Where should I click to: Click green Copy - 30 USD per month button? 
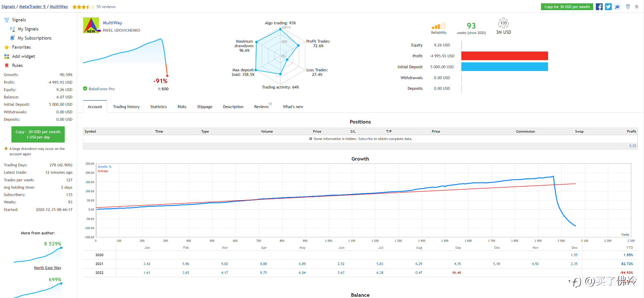click(38, 134)
